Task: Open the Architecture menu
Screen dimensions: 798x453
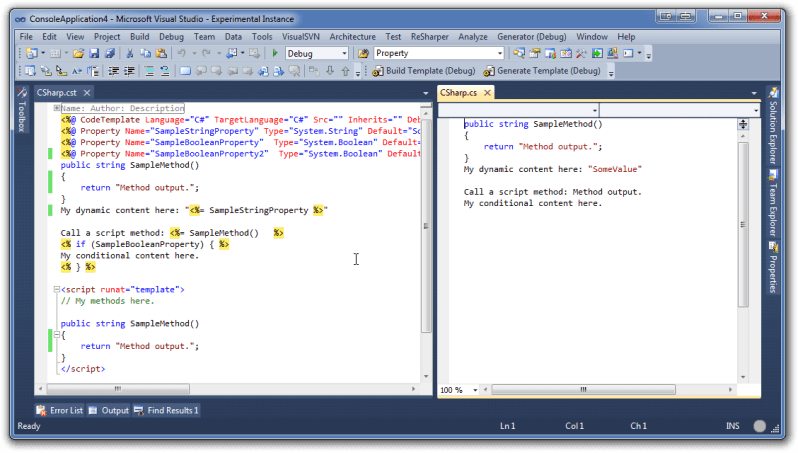Action: [352, 37]
